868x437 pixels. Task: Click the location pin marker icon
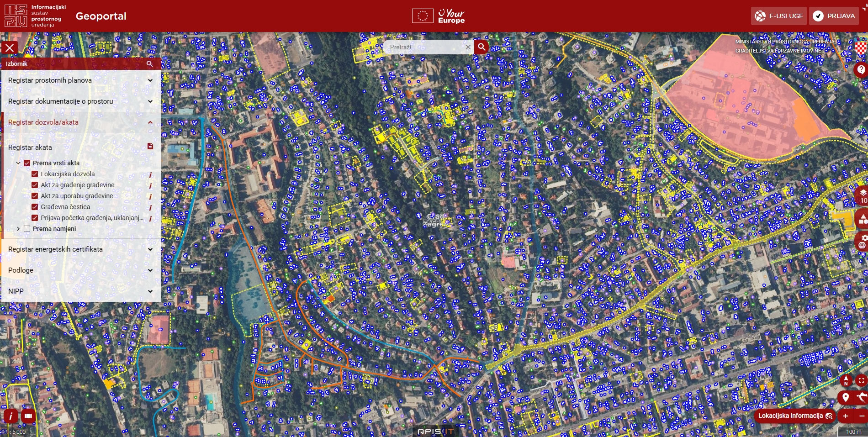click(x=846, y=397)
